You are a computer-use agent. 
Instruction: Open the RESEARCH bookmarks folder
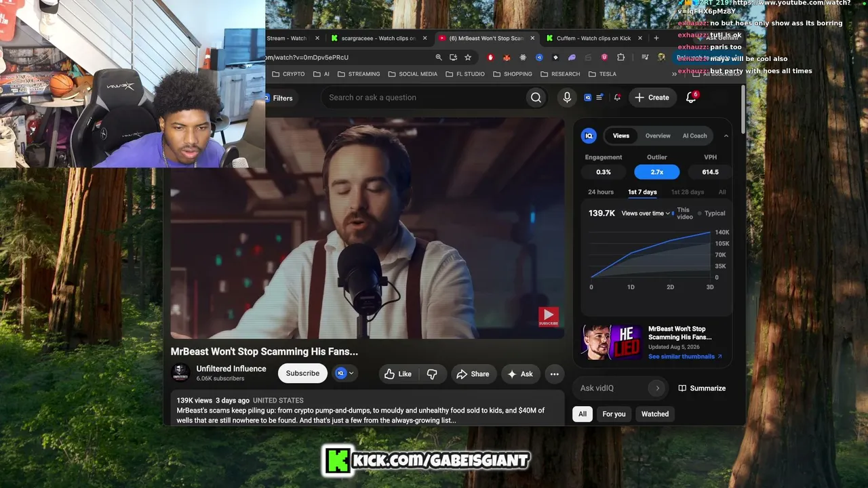pos(560,74)
